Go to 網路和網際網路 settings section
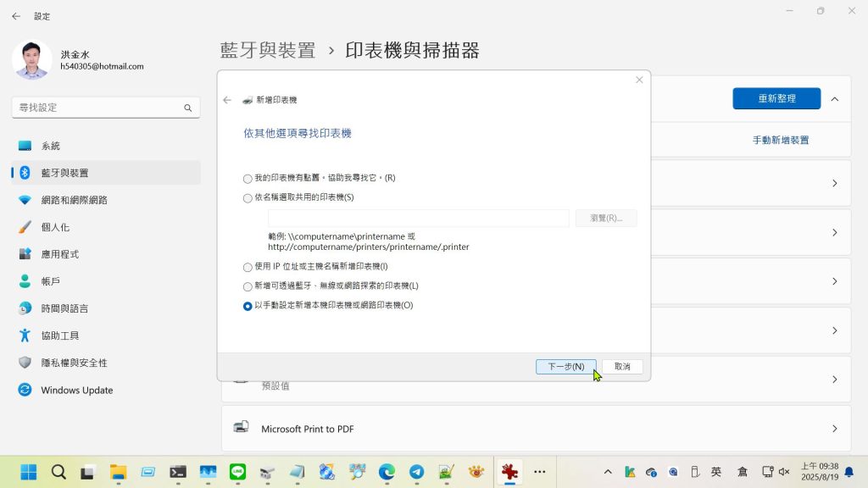The width and height of the screenshot is (868, 488). tap(74, 200)
